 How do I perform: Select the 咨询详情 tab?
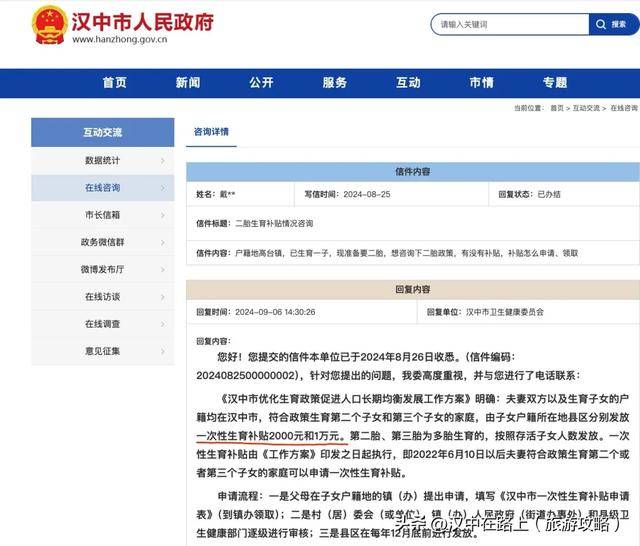[x=211, y=132]
